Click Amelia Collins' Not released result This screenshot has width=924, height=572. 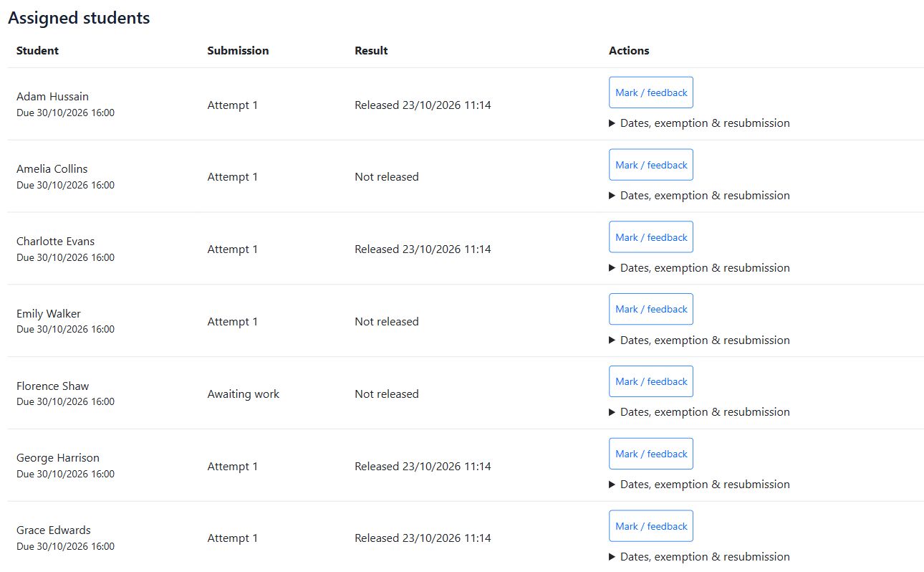(x=387, y=177)
